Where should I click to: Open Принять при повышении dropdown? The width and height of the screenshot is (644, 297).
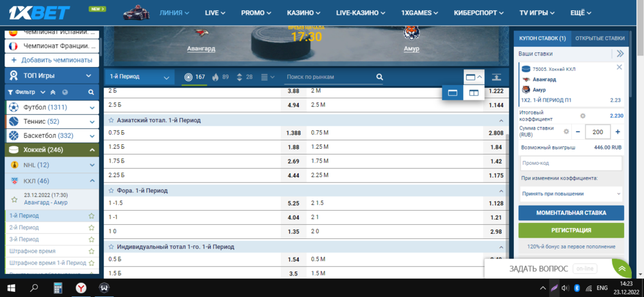[x=571, y=193]
